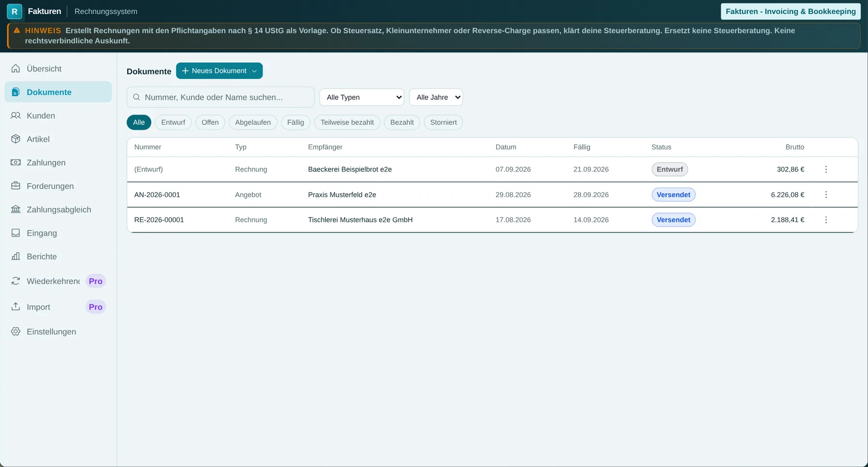Click the Nummer column header

pos(148,147)
